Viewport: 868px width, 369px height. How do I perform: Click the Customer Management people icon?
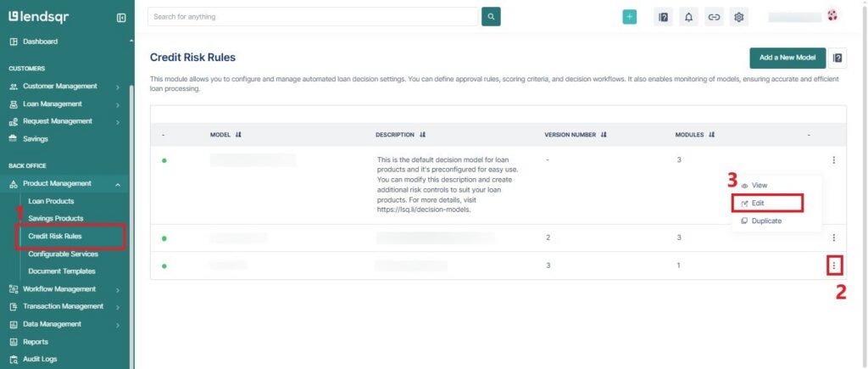coord(14,87)
